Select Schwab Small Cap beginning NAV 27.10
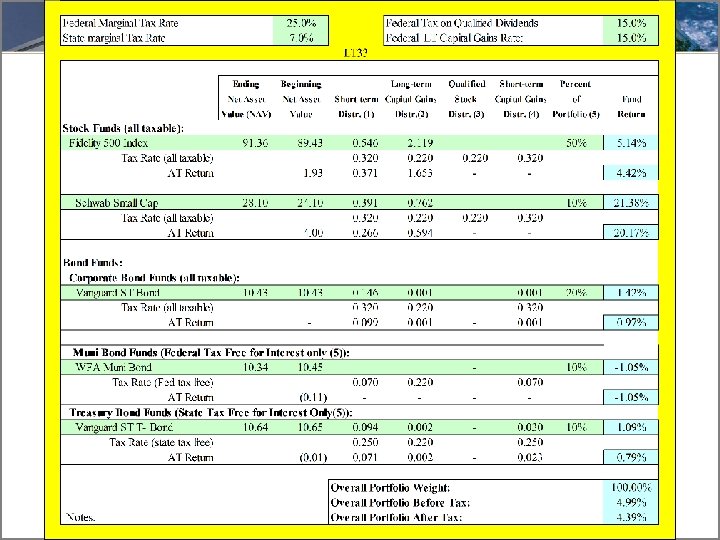 pos(310,202)
